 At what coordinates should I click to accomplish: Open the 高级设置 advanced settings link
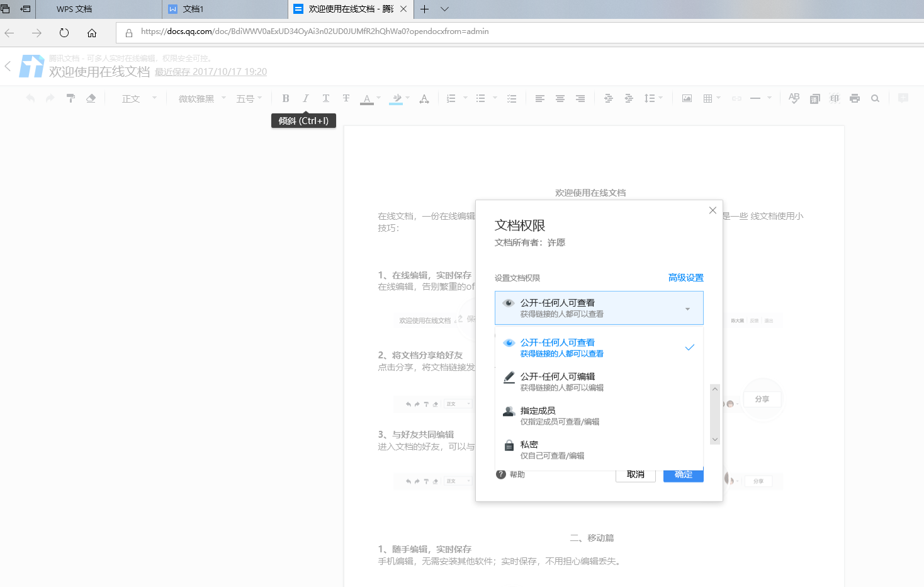coord(685,278)
